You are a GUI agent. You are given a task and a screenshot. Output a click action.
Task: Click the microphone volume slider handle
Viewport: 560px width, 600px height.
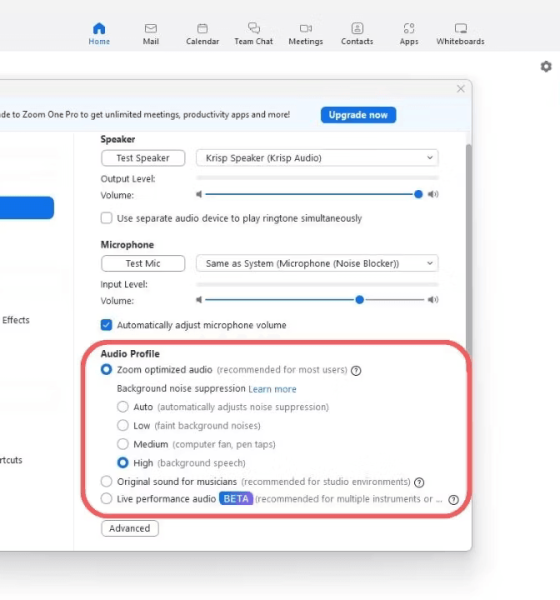(359, 300)
